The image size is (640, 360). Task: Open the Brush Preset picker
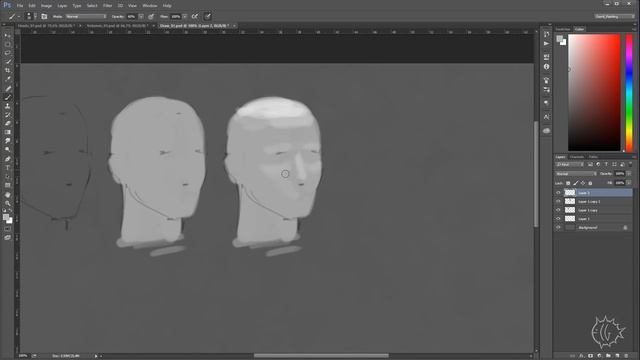(x=31, y=16)
